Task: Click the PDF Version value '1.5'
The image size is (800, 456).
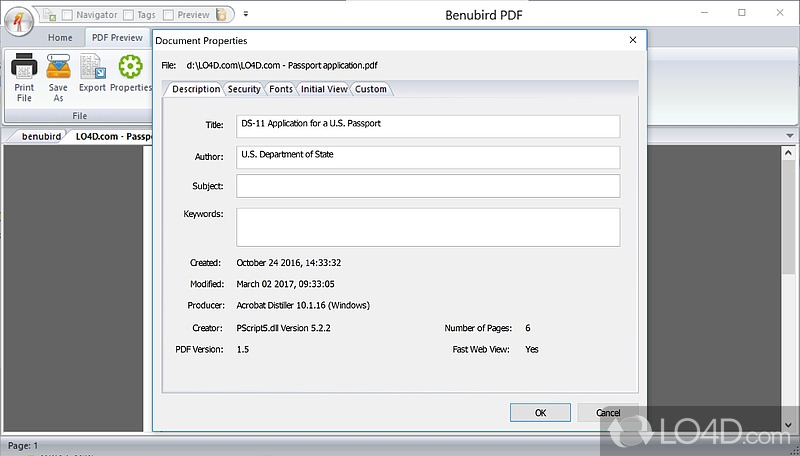Action: click(x=243, y=349)
